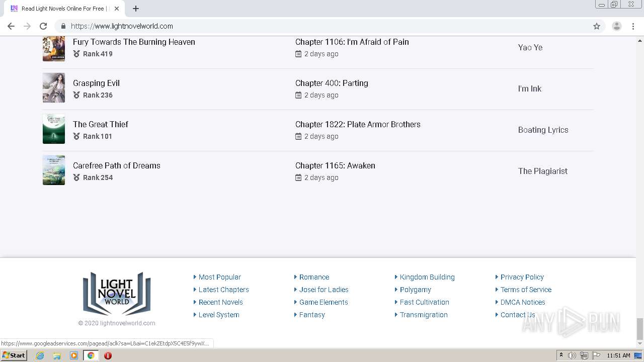The image size is (644, 362).
Task: Open the Fantasy genre link
Action: pyautogui.click(x=312, y=315)
